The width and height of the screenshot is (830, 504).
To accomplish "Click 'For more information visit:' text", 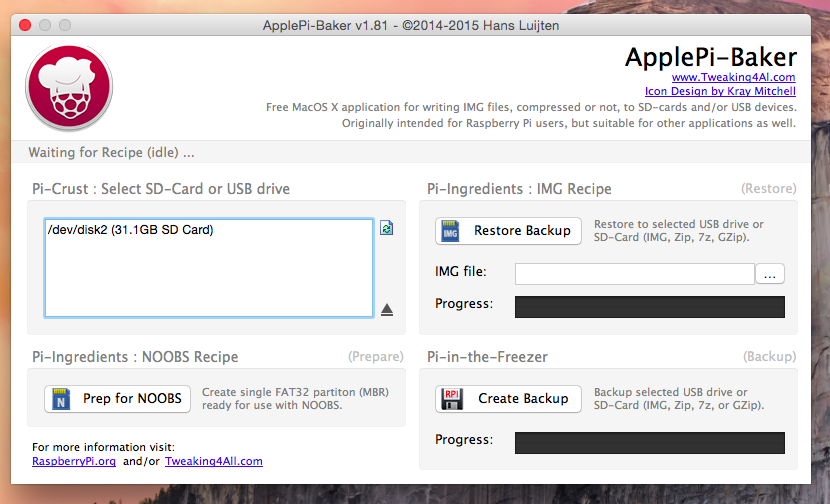I will pyautogui.click(x=103, y=447).
